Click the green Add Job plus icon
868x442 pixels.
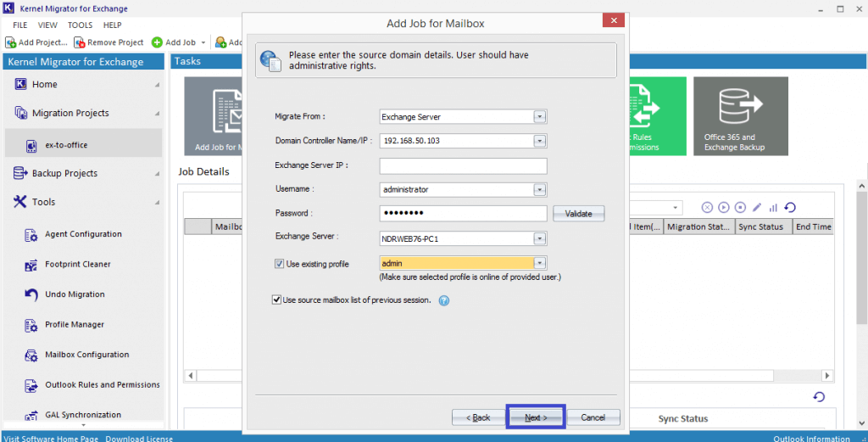[157, 42]
